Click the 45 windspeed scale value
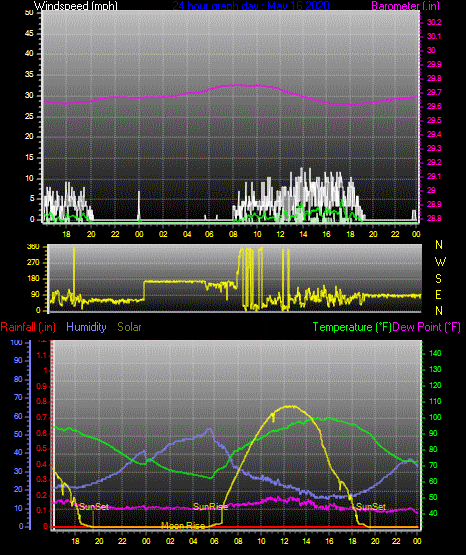466x555 pixels. click(x=29, y=33)
